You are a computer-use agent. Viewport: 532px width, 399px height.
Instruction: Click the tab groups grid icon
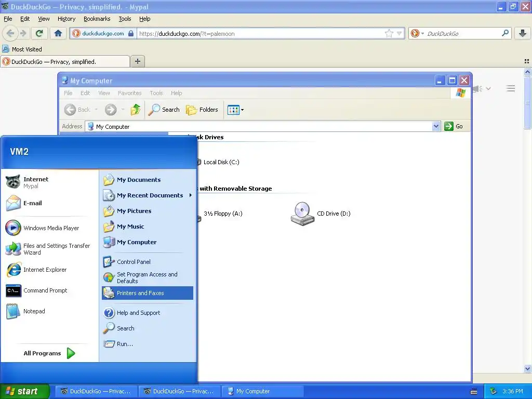click(x=527, y=61)
